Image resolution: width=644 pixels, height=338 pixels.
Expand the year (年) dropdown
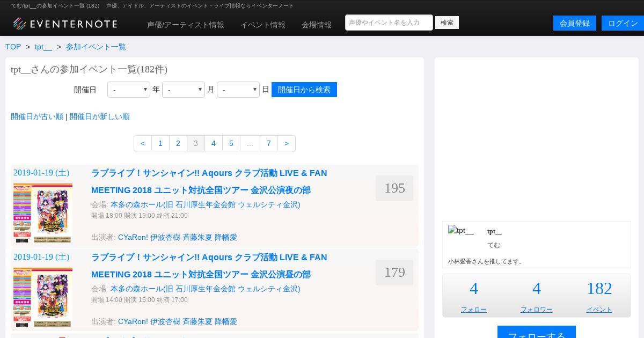(129, 90)
